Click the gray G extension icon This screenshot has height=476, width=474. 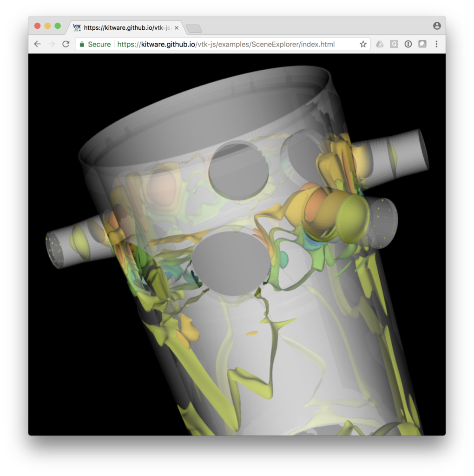(394, 44)
